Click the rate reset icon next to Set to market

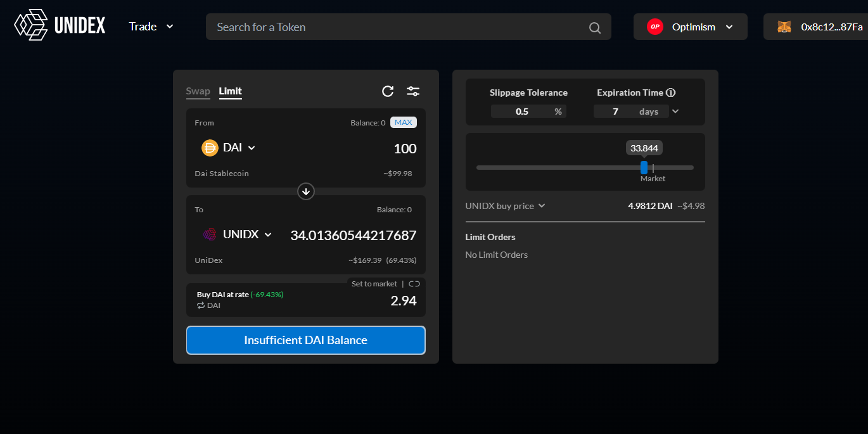pyautogui.click(x=415, y=283)
